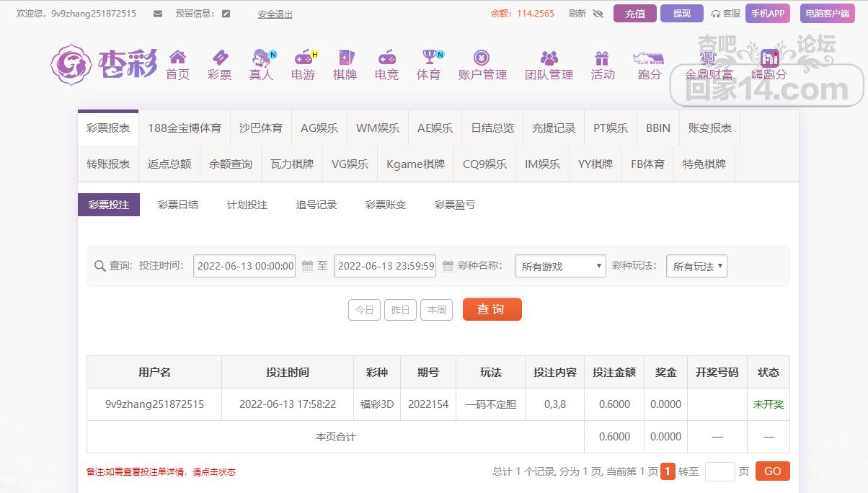
Task: Click the page number input field
Action: 719,471
